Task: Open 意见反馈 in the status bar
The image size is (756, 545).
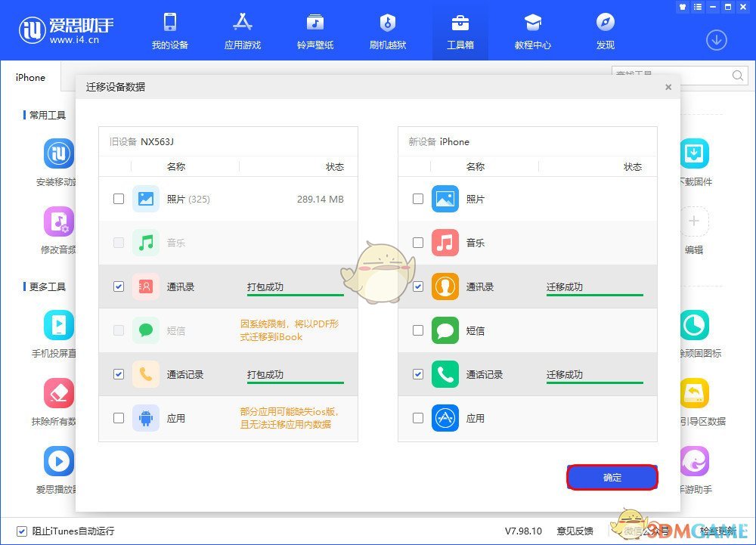Action: pos(575,531)
